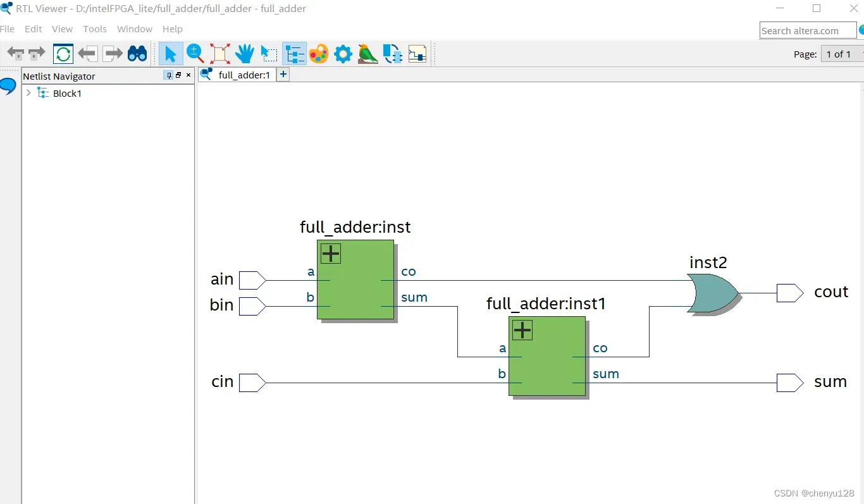
Task: Click the Search altera.com field
Action: click(808, 30)
